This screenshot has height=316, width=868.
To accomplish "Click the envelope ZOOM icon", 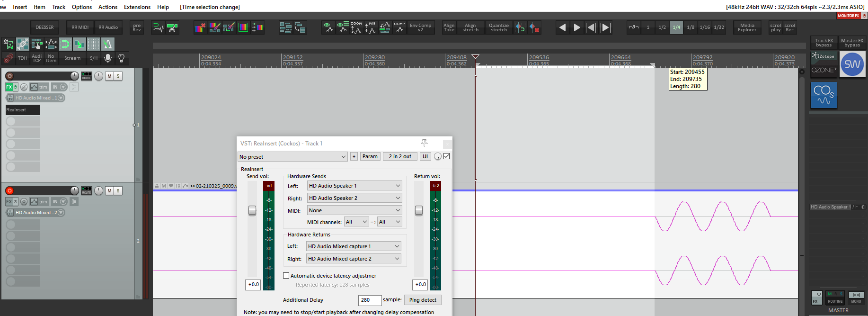I will click(356, 27).
